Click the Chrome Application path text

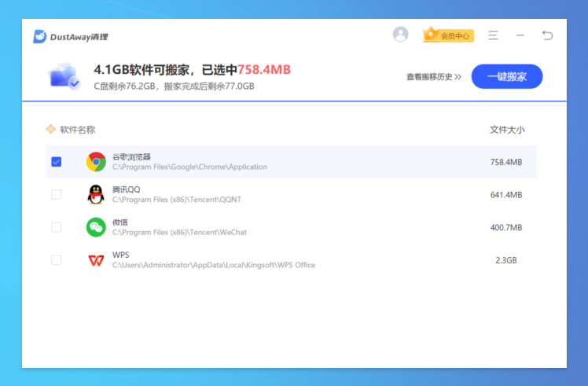click(x=189, y=167)
